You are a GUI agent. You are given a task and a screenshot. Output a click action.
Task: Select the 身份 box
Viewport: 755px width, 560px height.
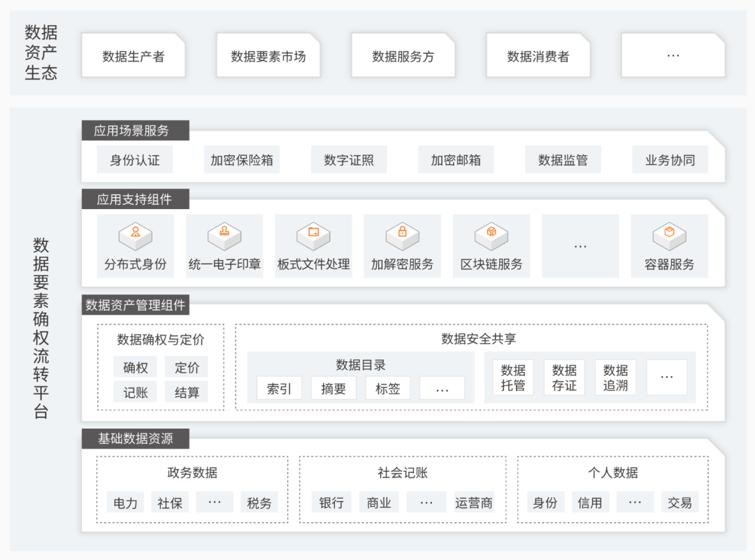(545, 503)
